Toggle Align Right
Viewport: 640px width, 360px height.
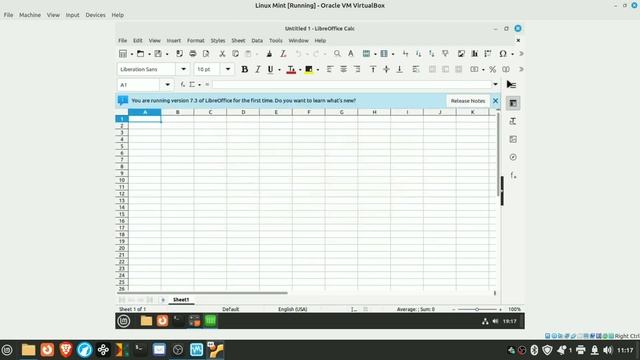357,69
